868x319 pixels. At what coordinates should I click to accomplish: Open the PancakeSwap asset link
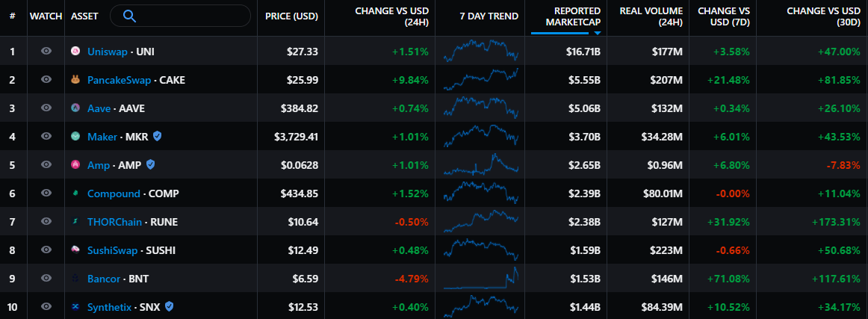(119, 80)
